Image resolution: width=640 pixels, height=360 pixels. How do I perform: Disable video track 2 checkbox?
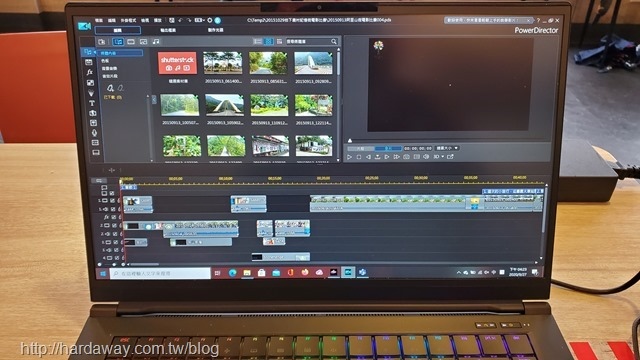[114, 225]
